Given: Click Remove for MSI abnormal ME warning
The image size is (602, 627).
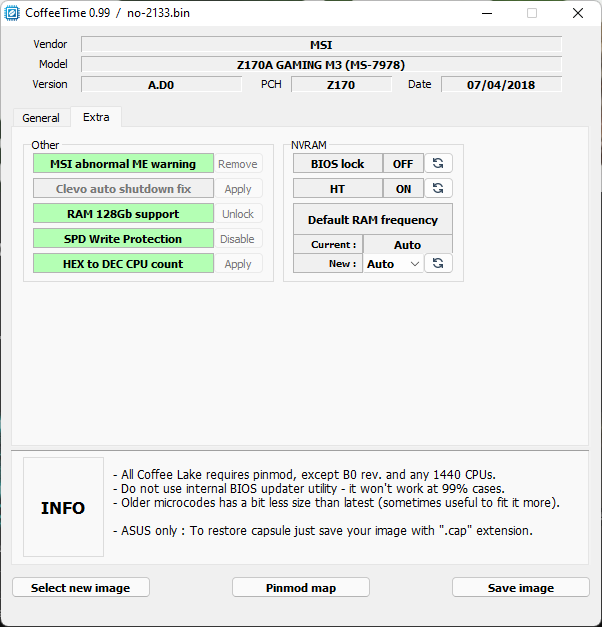Looking at the screenshot, I should click(x=238, y=164).
